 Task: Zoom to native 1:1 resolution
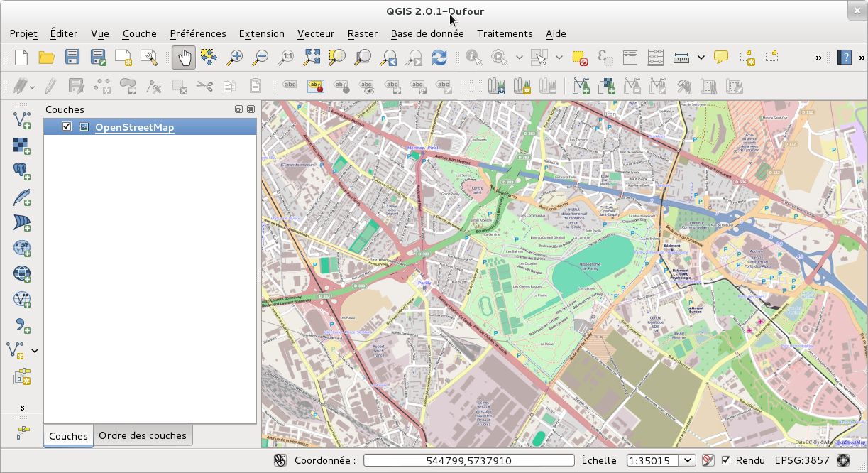[x=286, y=58]
